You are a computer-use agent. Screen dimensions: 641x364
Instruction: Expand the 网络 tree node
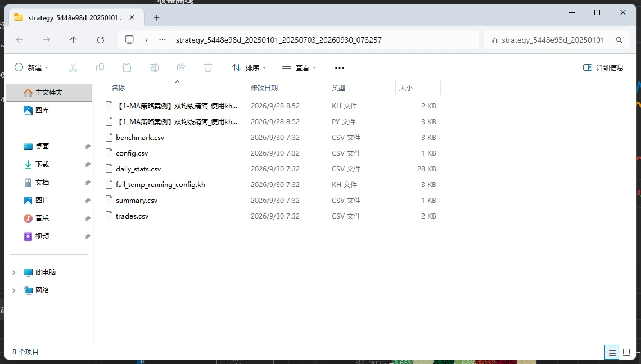click(14, 290)
